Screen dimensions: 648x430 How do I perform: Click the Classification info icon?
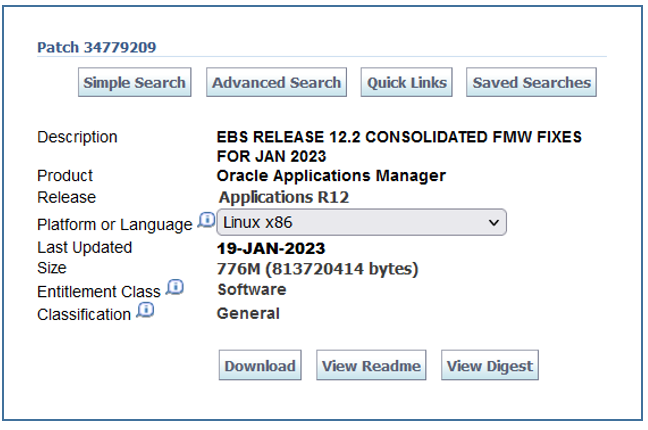(145, 311)
